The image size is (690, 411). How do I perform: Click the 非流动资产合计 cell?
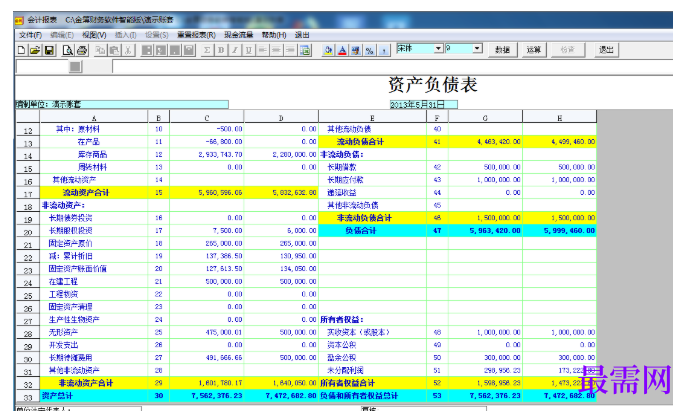click(x=94, y=383)
